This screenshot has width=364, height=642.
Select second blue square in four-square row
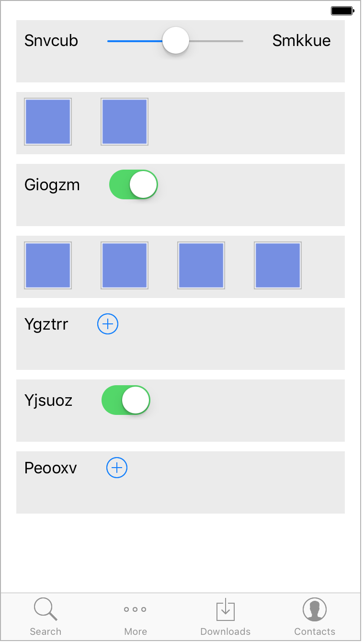pos(125,265)
